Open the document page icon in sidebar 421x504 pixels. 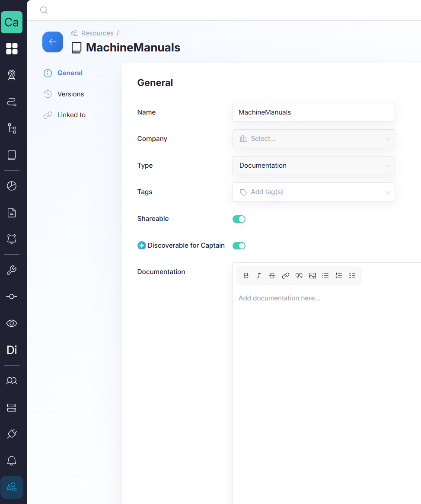click(x=12, y=213)
